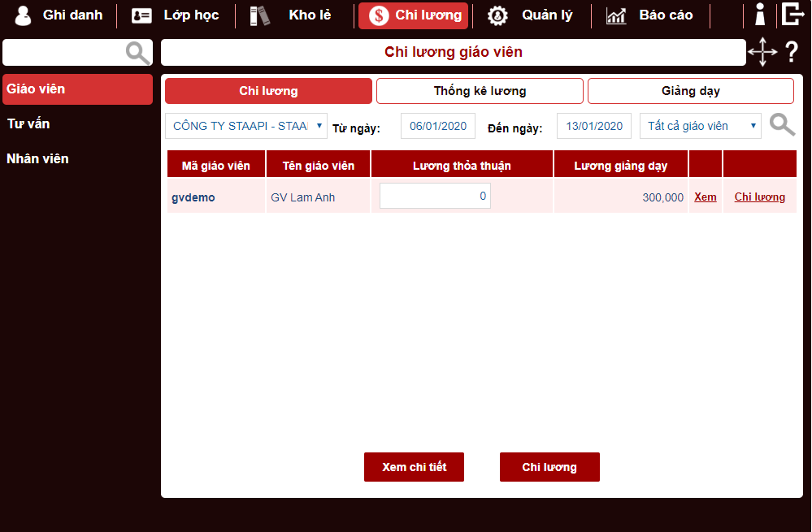Click the move/expand arrows icon
The height and width of the screenshot is (532, 812).
pos(762,52)
